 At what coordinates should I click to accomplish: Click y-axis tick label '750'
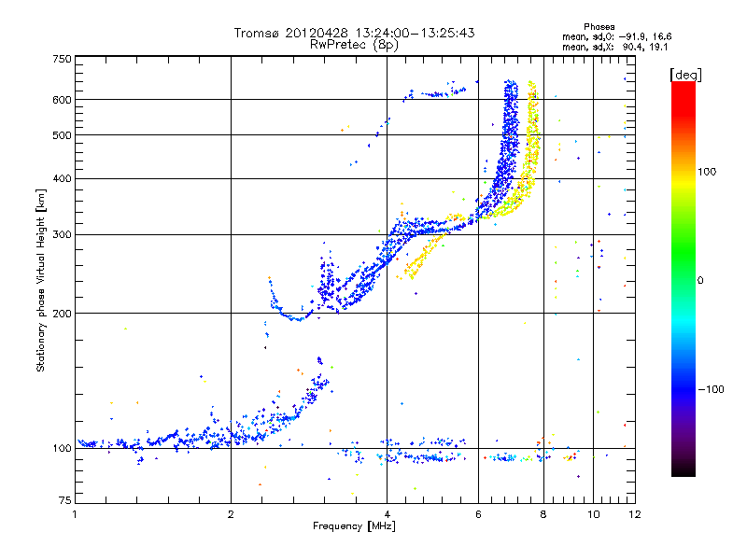[x=62, y=59]
